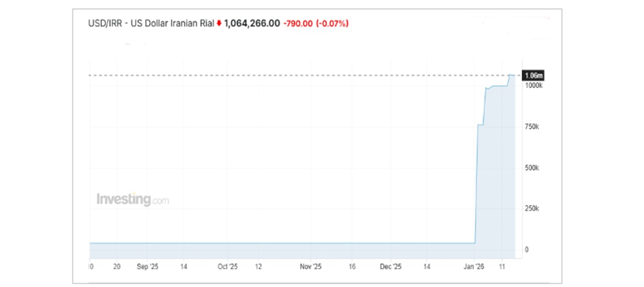This screenshot has width=644, height=287.
Task: Click the Sep '25 date marker
Action: click(x=148, y=266)
